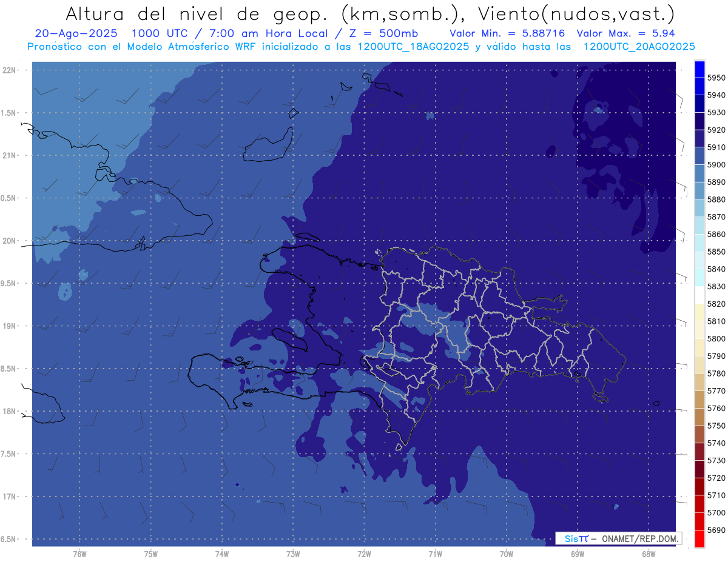Click the 'ONAMET/REP.DOM.' credit label
Screen dimensions: 728x562
coord(639,538)
